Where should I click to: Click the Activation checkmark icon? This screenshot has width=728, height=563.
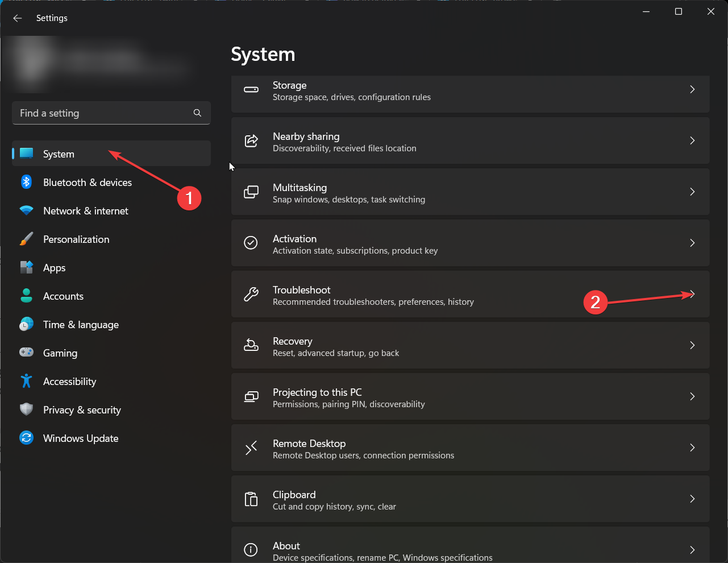(251, 243)
